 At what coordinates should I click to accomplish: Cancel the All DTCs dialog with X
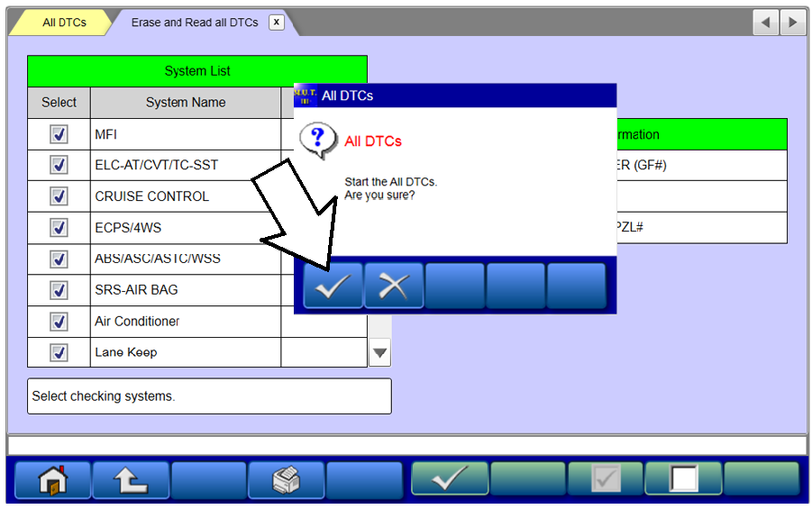point(394,286)
